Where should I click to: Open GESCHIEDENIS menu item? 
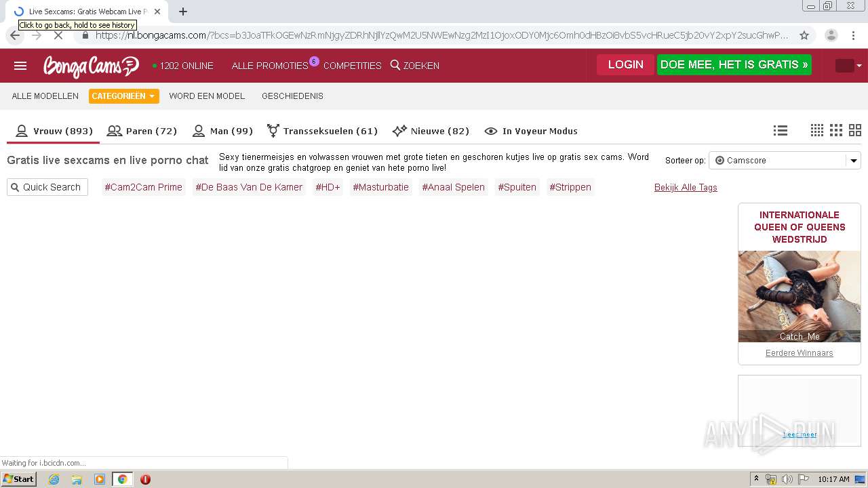tap(292, 96)
